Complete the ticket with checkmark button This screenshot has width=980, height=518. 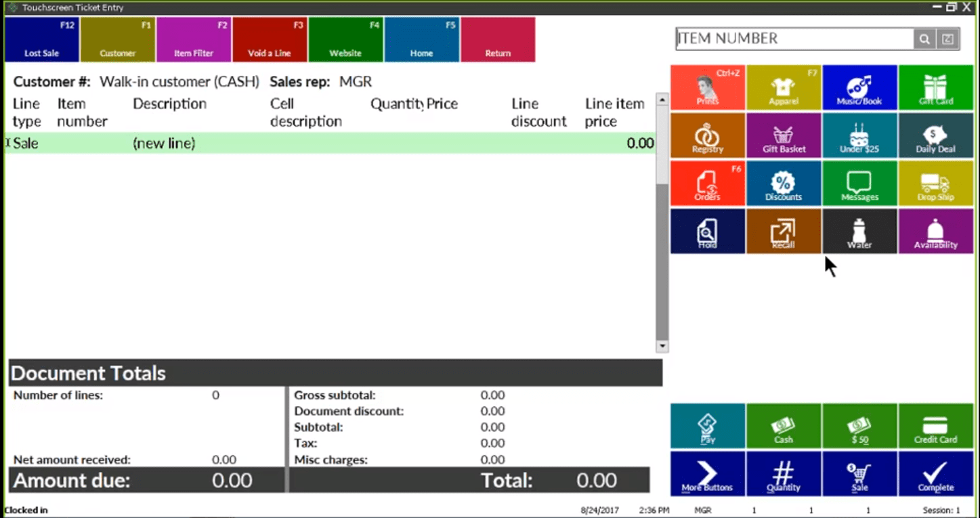point(935,474)
